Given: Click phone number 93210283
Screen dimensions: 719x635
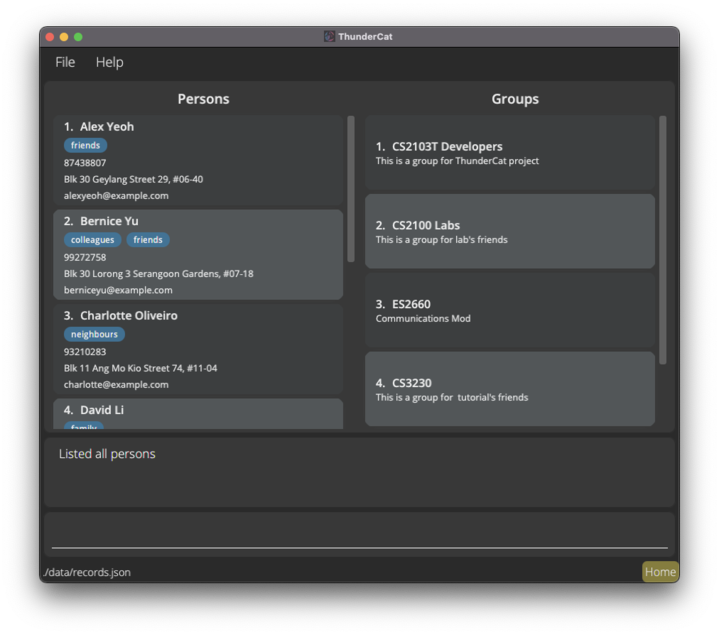Looking at the screenshot, I should coord(85,352).
